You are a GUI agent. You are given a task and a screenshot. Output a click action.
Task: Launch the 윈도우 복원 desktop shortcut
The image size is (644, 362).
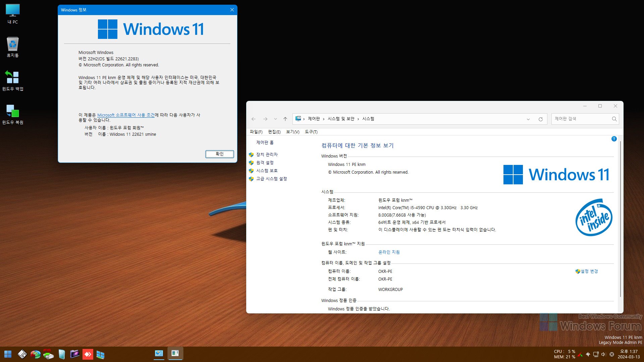(13, 114)
